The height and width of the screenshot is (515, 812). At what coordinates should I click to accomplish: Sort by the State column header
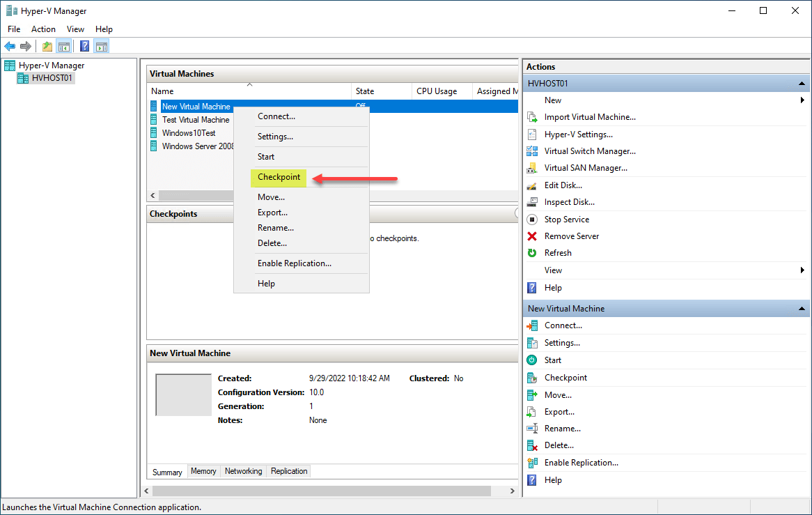coord(382,91)
